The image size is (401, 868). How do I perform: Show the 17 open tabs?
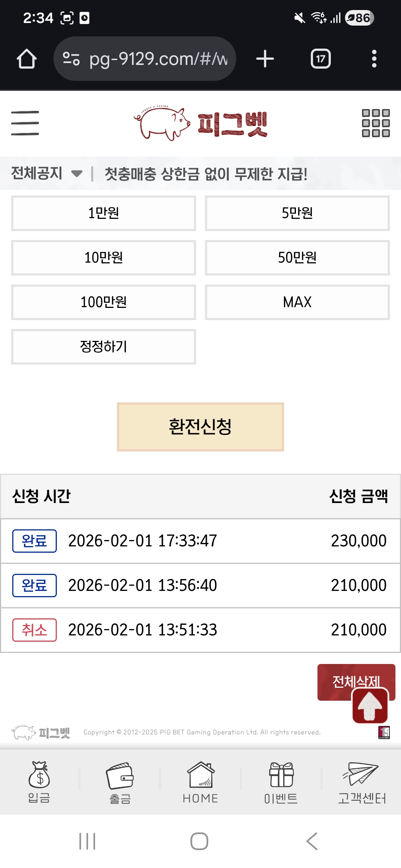click(320, 59)
